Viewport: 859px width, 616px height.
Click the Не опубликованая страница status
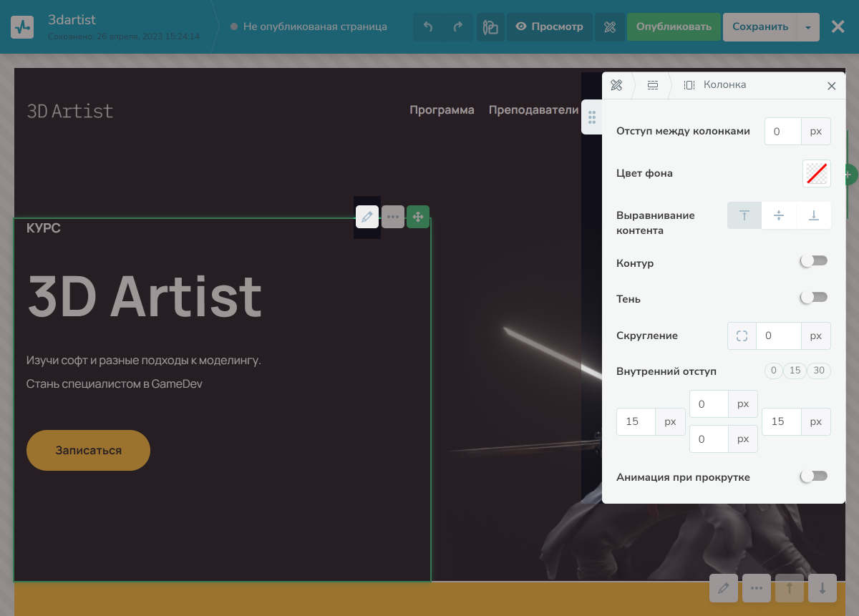click(309, 26)
